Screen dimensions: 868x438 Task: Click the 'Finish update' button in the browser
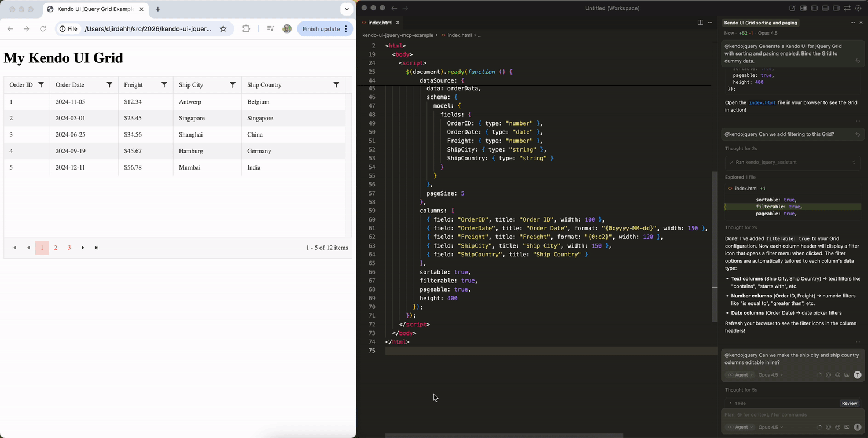pyautogui.click(x=321, y=28)
